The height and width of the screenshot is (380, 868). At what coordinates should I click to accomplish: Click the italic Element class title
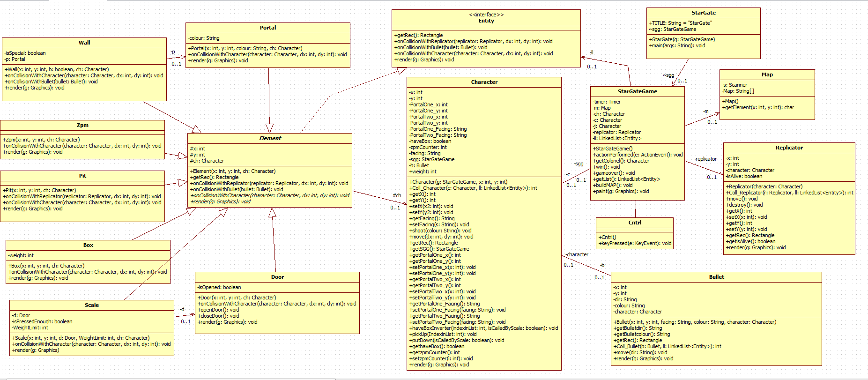[x=270, y=138]
